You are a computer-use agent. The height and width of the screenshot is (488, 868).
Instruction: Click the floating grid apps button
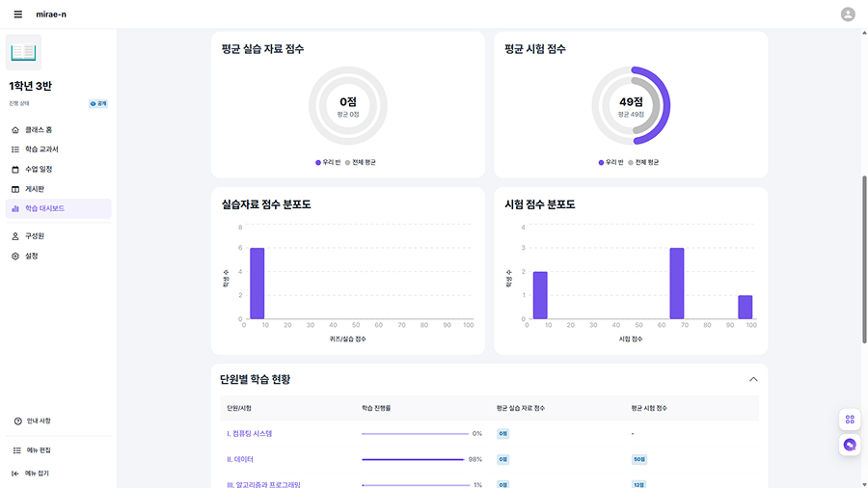coord(850,420)
